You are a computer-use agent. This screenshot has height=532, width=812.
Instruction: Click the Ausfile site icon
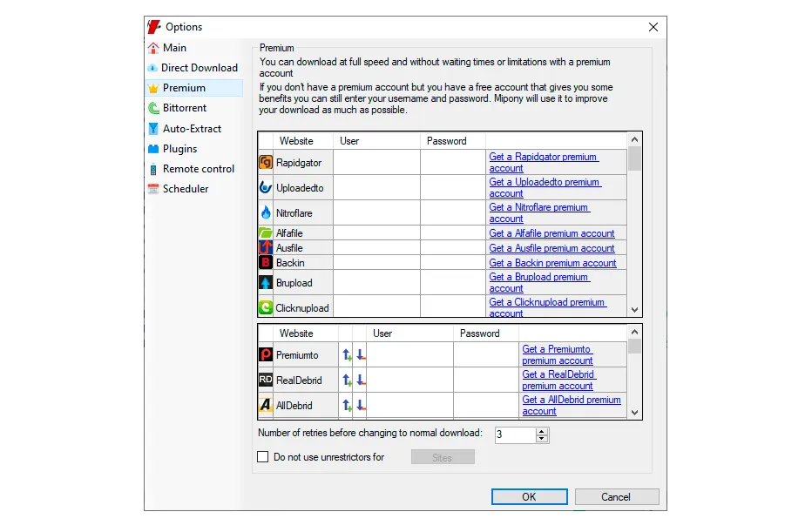tap(266, 248)
